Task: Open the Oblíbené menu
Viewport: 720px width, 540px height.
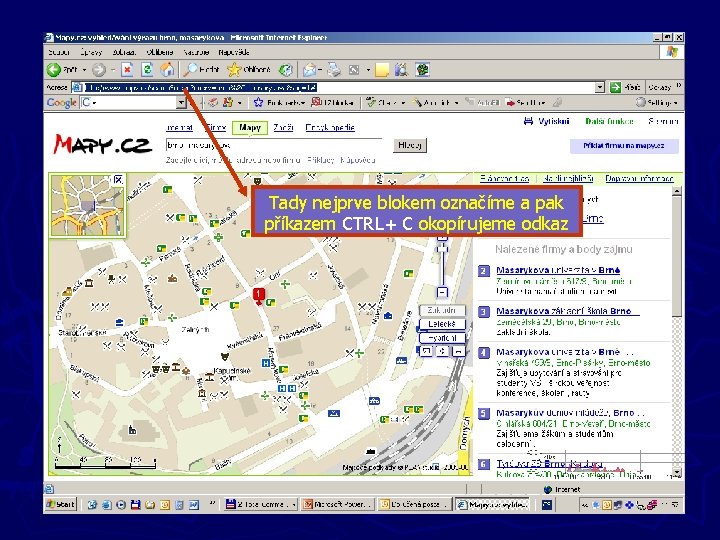Action: click(x=160, y=52)
